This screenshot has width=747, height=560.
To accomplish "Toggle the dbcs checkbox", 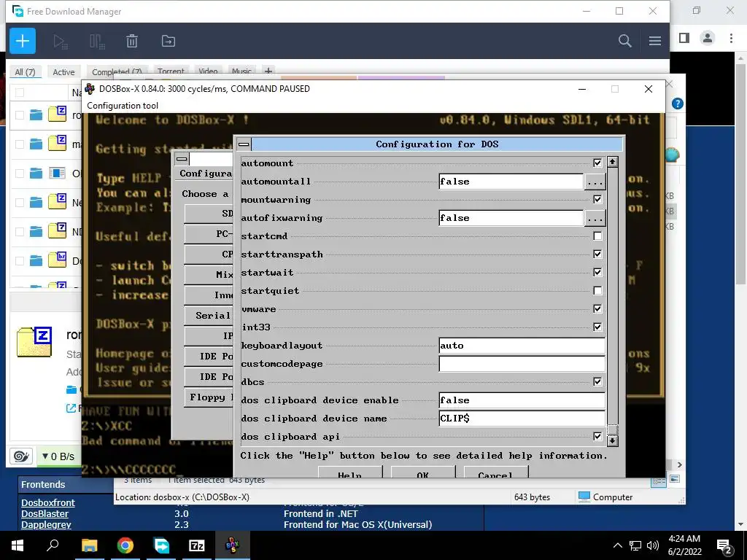I will (597, 381).
